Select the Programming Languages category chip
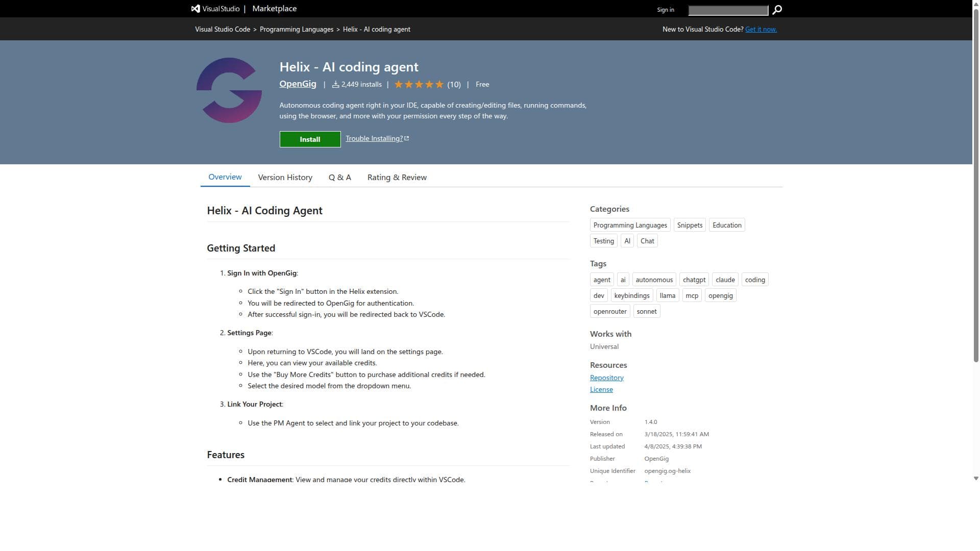The height and width of the screenshot is (551, 980). [630, 225]
